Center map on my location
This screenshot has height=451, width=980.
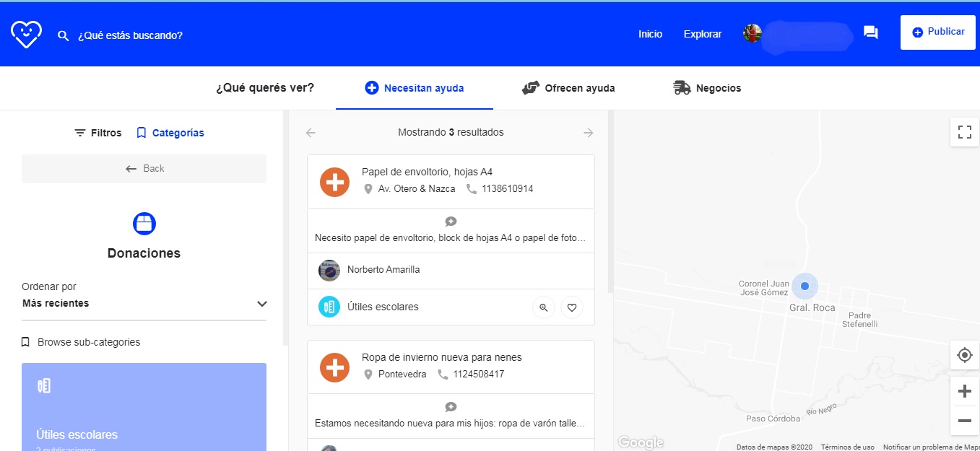(964, 355)
